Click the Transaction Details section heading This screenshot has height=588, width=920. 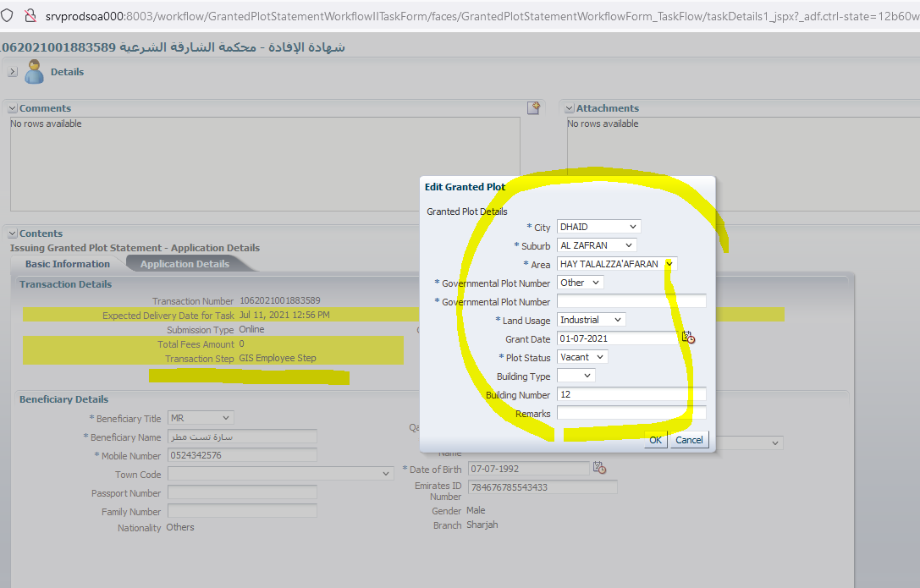66,284
